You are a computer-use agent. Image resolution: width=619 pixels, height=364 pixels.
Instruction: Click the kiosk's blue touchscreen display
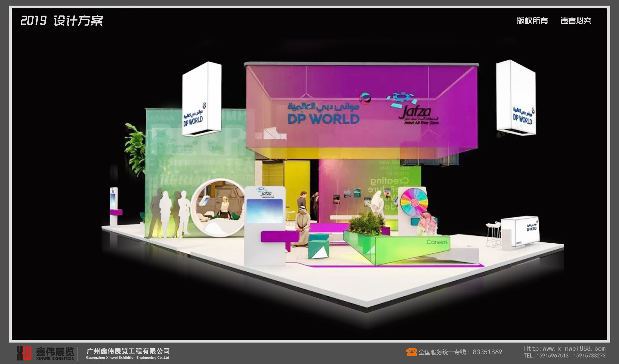[x=265, y=211]
